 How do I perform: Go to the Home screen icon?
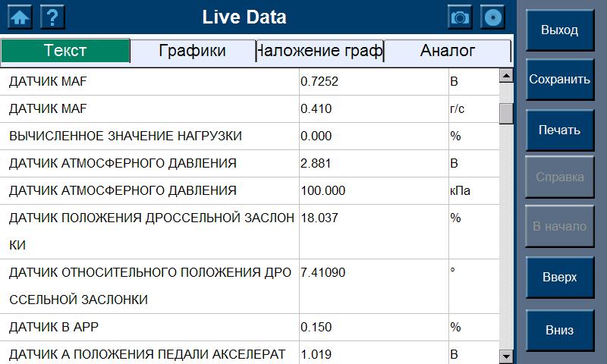[19, 17]
